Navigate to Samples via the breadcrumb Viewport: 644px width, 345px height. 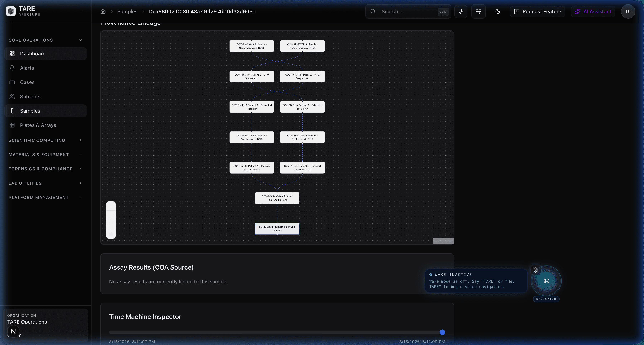tap(127, 11)
